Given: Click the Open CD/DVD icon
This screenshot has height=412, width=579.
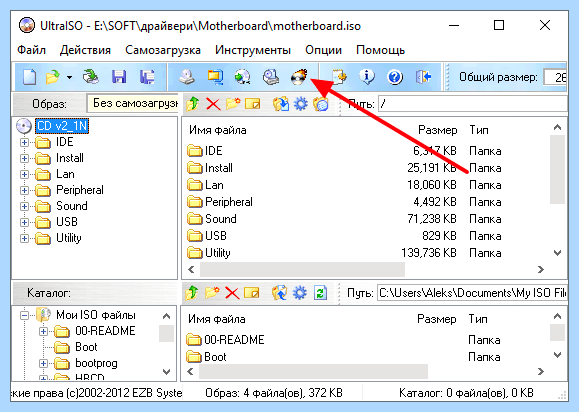Looking at the screenshot, I should [x=91, y=77].
